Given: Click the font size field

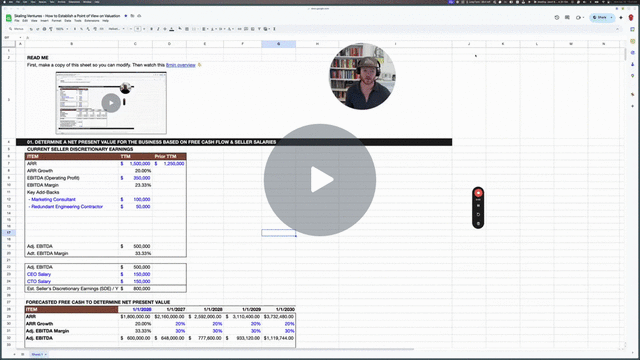Looking at the screenshot, I should click(138, 29).
